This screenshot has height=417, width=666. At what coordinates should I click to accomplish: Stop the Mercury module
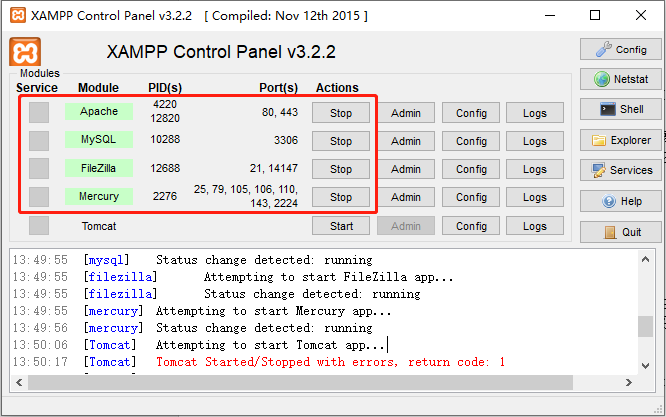click(x=341, y=197)
